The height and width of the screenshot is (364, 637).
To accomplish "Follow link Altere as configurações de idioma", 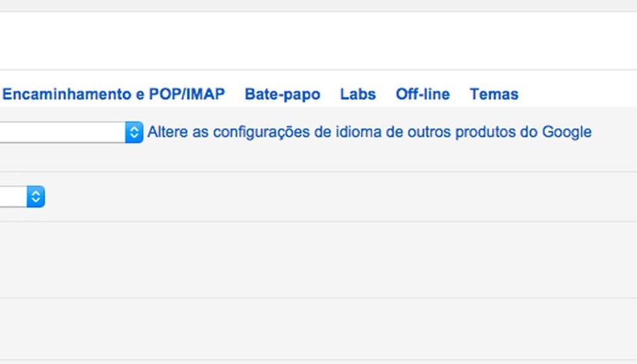I will tap(369, 133).
